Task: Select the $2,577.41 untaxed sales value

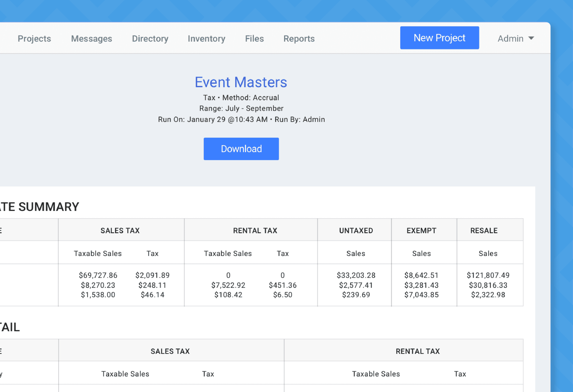Action: 356,285
